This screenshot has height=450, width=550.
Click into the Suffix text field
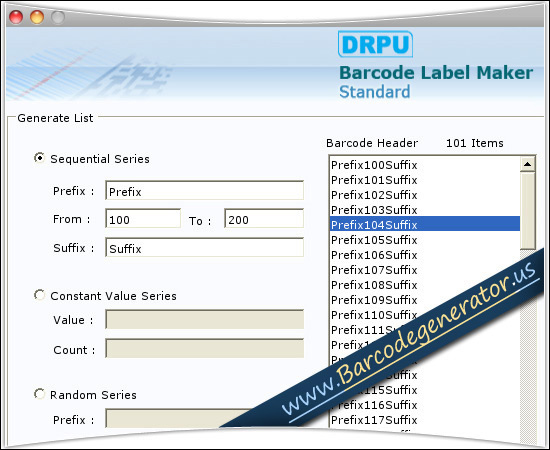point(204,247)
